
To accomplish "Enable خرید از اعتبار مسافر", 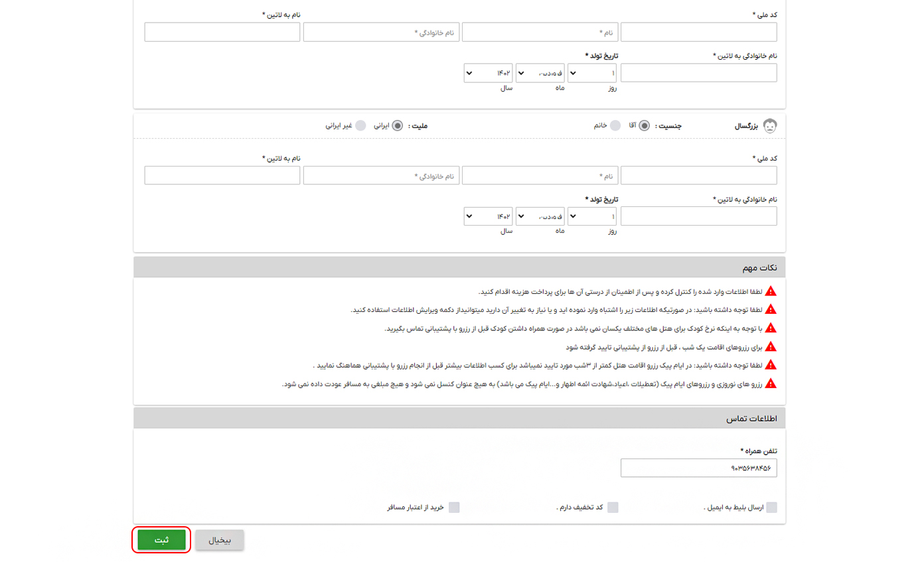I will [x=455, y=507].
